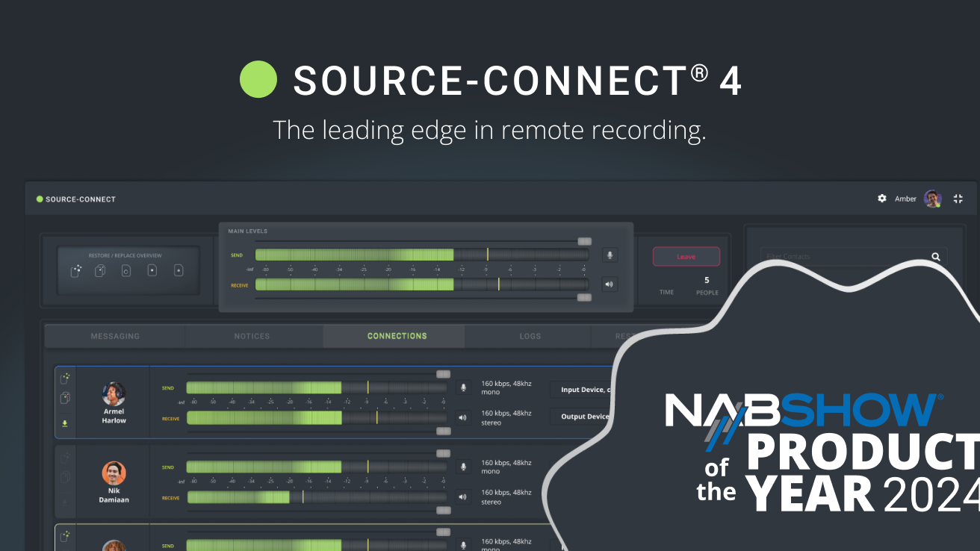Switch to the Messaging tab
980x551 pixels.
[x=115, y=336]
